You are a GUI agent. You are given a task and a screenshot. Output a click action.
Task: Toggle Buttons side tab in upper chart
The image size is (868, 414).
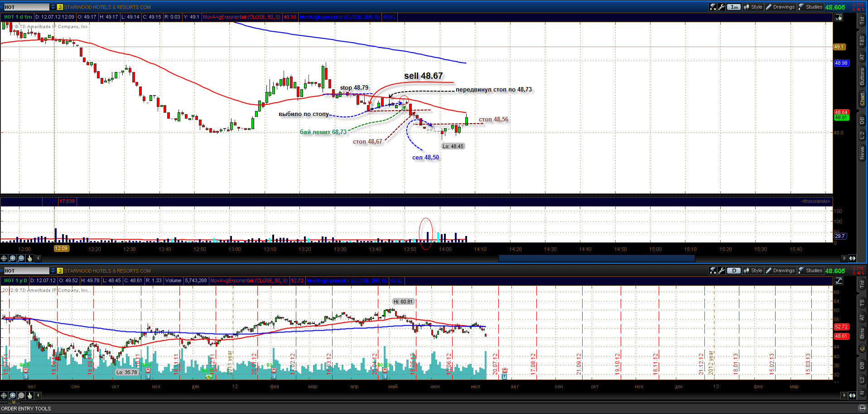coord(862,77)
